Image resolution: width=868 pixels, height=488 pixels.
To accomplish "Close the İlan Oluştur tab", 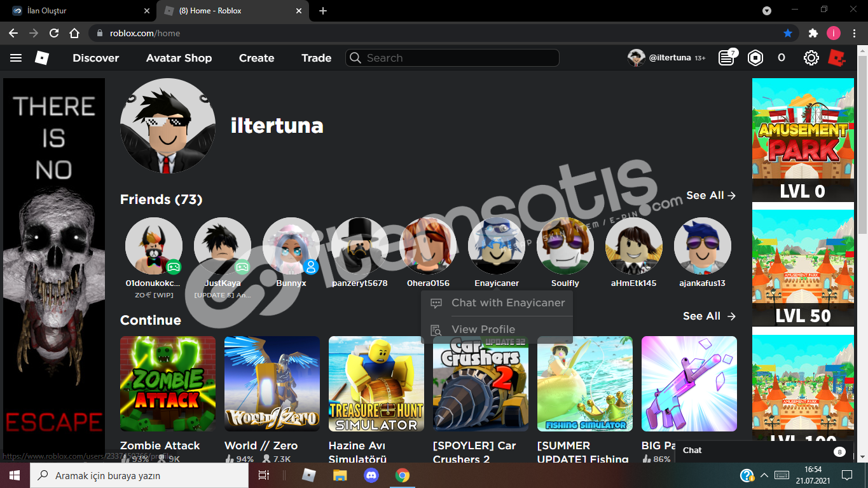I will [x=147, y=11].
